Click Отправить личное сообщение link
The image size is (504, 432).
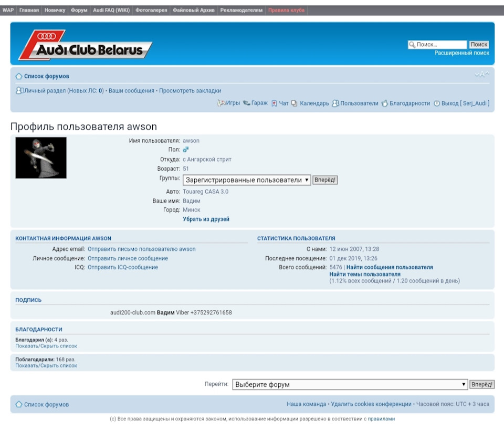point(128,258)
